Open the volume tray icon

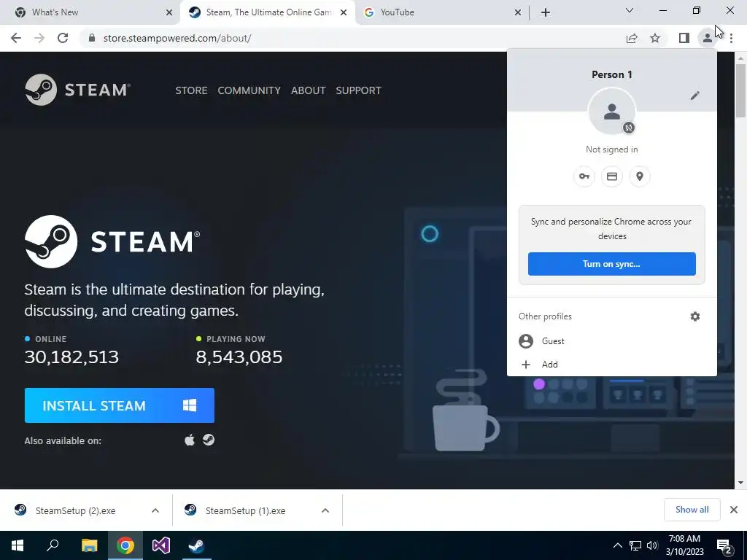coord(652,545)
